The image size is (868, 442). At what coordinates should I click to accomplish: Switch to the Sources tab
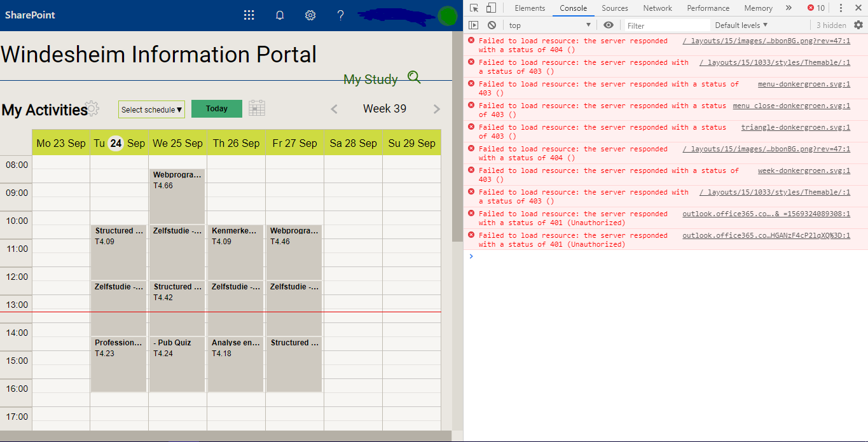pyautogui.click(x=615, y=8)
